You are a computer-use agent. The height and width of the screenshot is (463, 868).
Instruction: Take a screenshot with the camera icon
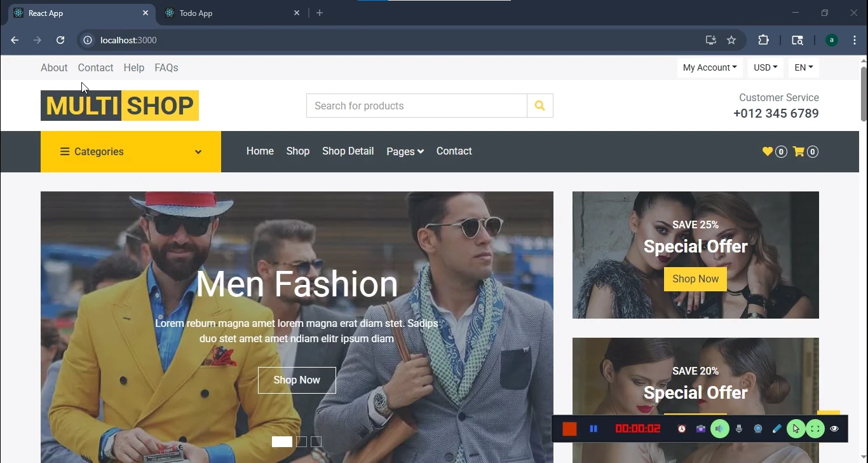pos(700,429)
